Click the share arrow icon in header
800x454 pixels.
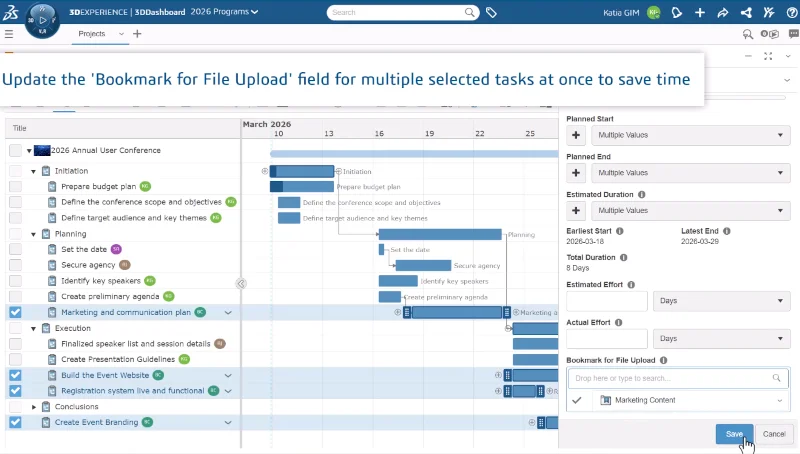point(722,12)
